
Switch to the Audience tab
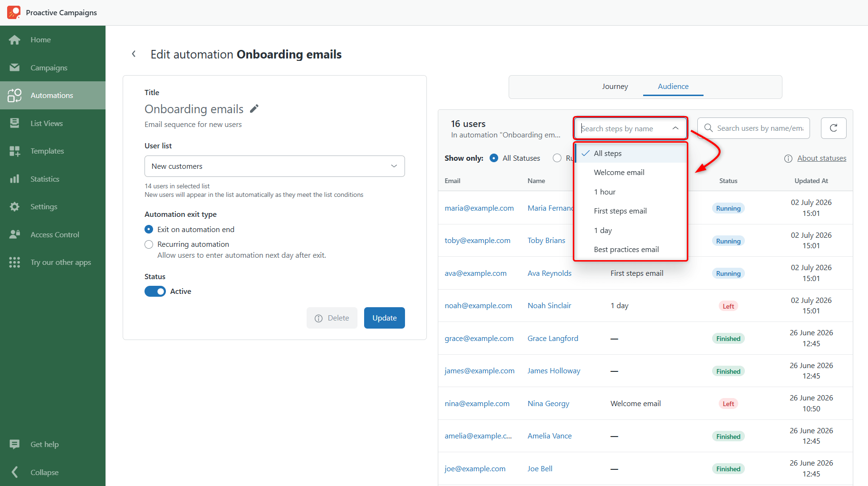coord(673,87)
